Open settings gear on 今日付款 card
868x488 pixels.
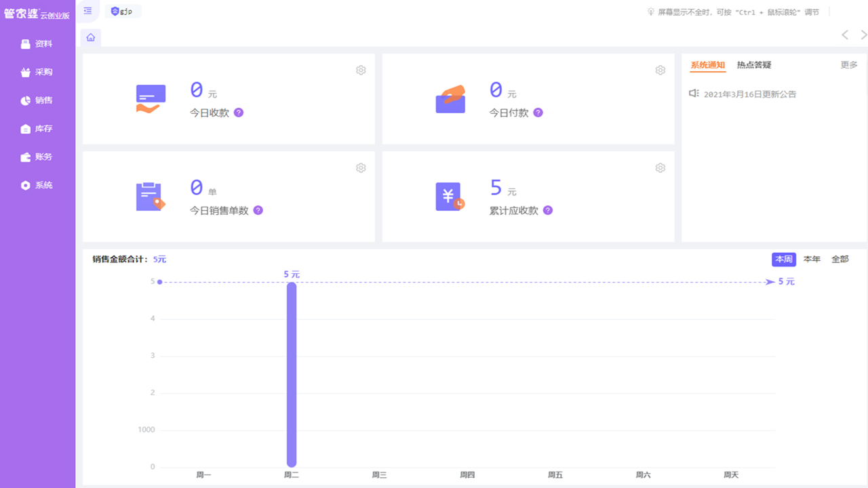click(660, 70)
